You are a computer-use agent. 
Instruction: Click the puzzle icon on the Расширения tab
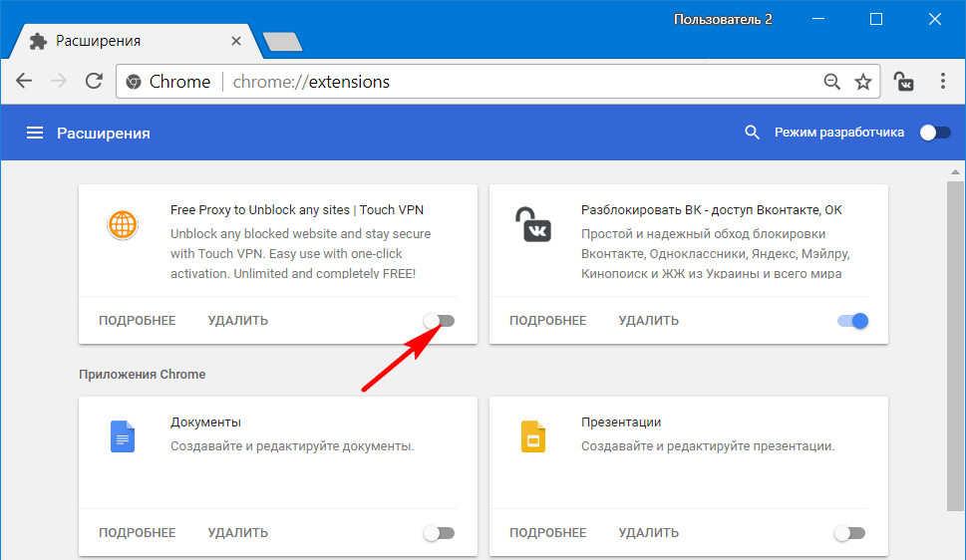pos(38,41)
